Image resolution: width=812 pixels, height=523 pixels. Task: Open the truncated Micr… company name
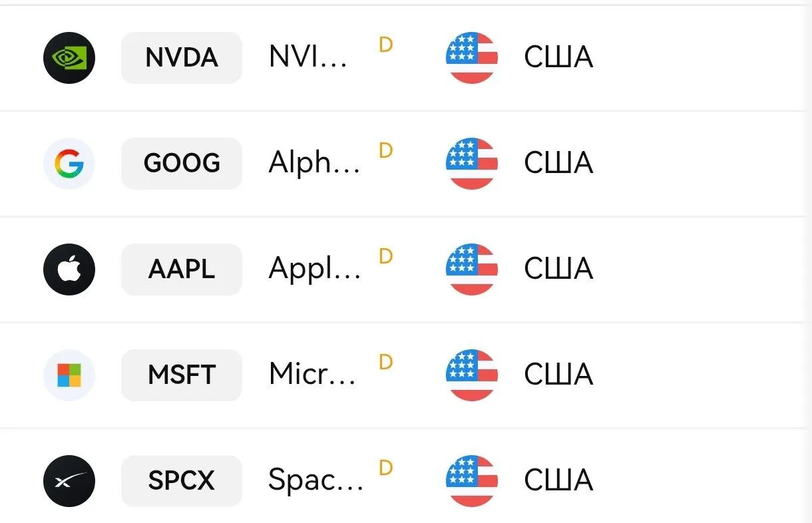click(313, 375)
